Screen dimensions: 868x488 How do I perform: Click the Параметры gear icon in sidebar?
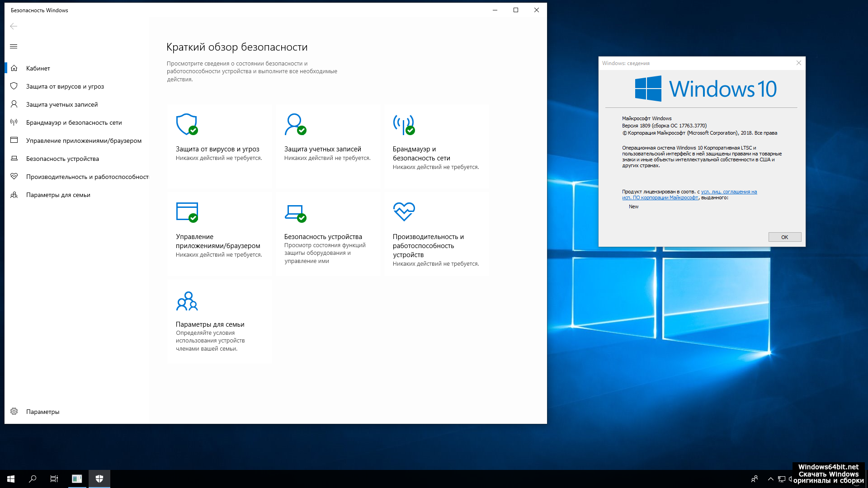pos(14,411)
